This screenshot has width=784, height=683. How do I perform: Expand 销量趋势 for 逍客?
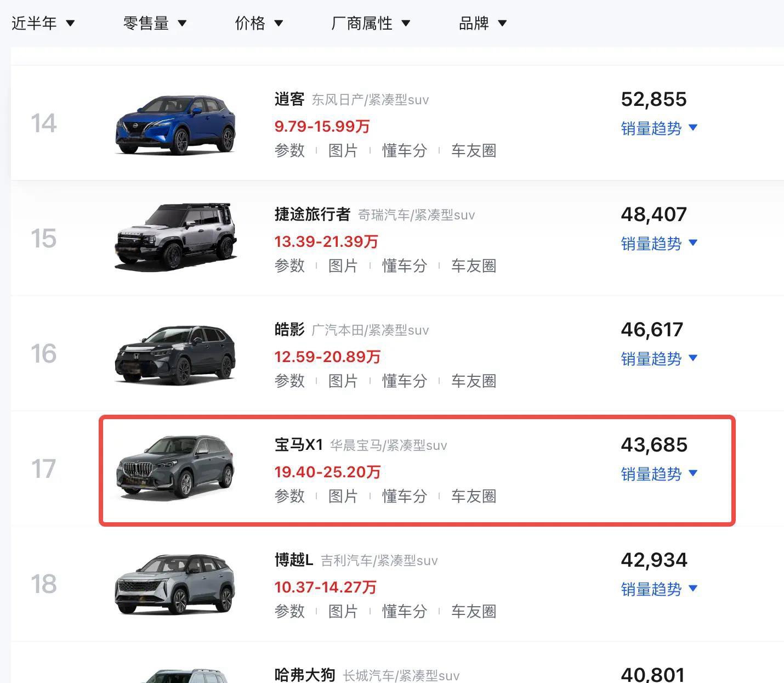[659, 128]
